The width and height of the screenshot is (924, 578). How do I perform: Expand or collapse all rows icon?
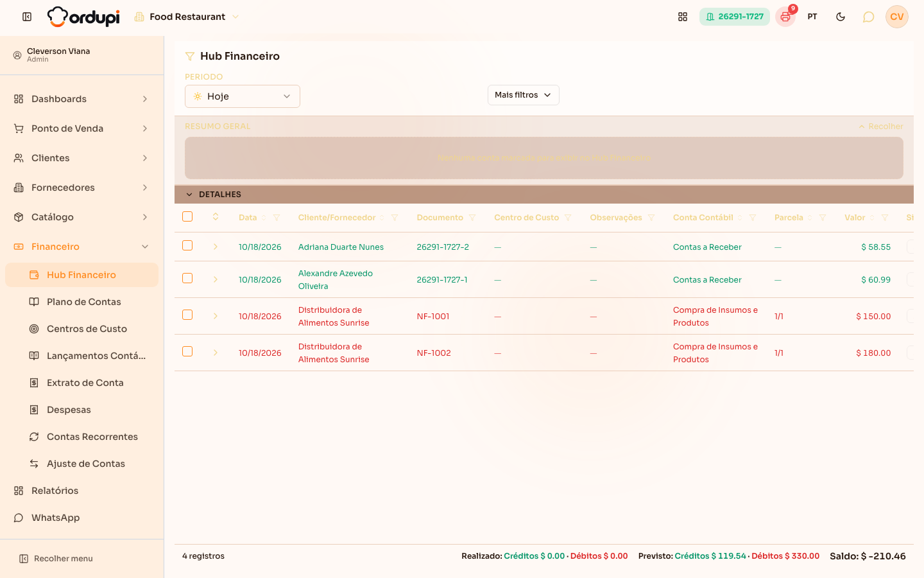click(216, 217)
